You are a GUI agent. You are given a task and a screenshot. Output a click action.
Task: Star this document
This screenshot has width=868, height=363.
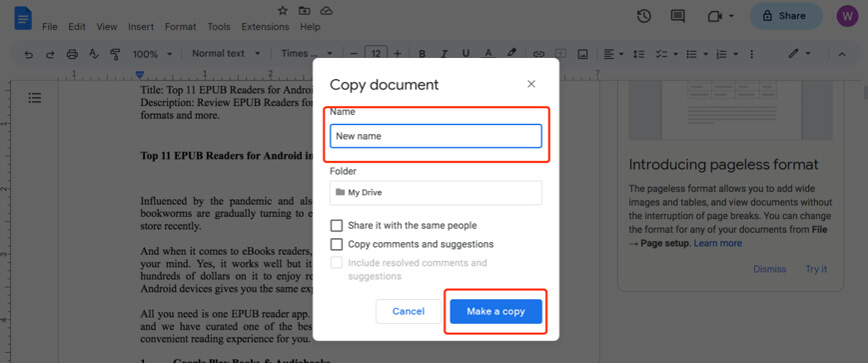(x=283, y=11)
